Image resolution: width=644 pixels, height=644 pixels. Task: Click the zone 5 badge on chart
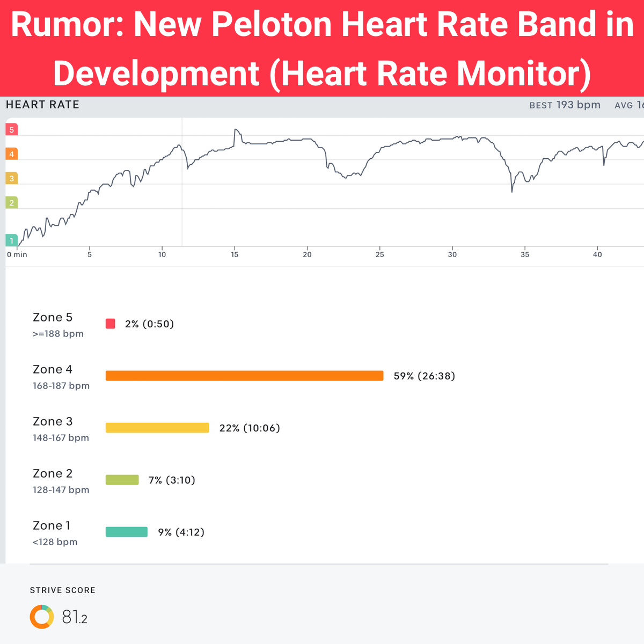point(11,129)
